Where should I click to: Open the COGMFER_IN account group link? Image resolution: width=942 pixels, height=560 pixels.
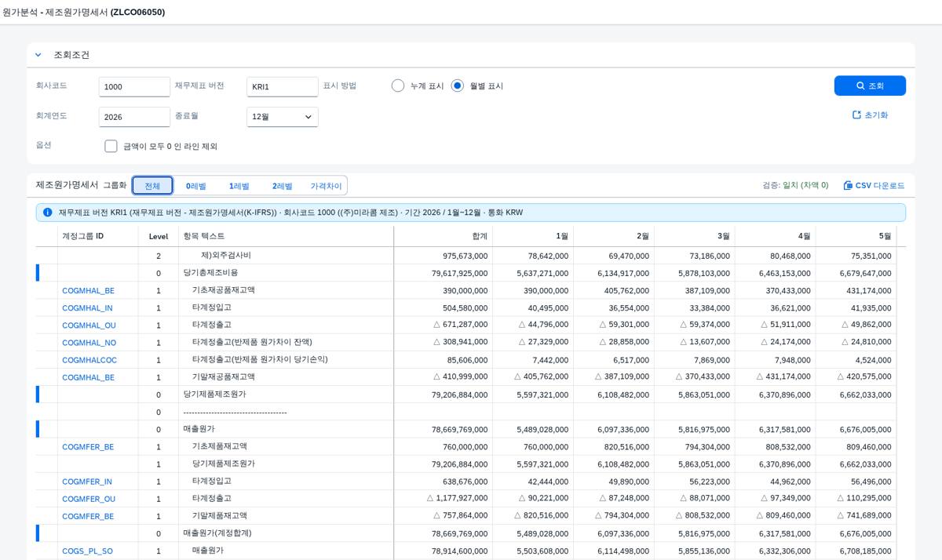click(87, 482)
